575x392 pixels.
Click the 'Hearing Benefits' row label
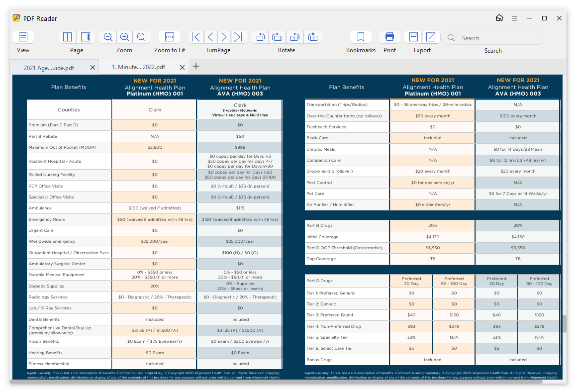tap(45, 353)
